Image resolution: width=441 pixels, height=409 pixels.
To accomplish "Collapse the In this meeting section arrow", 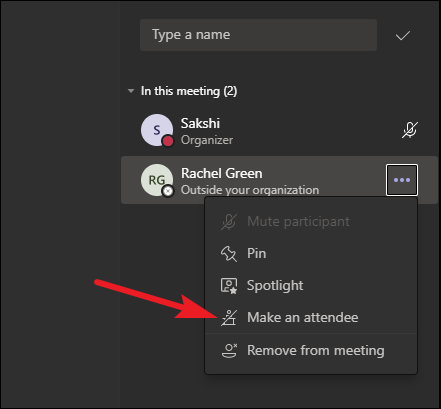I will click(x=131, y=91).
